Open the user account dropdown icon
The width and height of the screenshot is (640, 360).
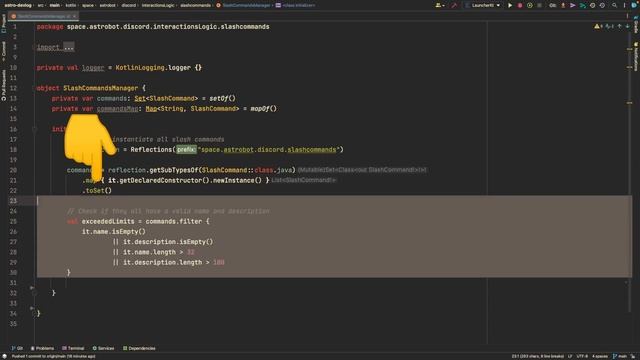point(440,5)
